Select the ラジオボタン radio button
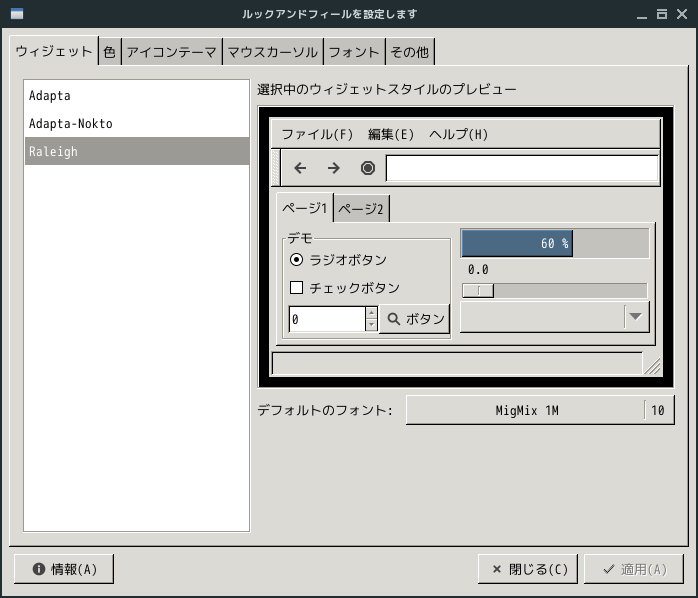Viewport: 698px width, 598px height. [296, 260]
